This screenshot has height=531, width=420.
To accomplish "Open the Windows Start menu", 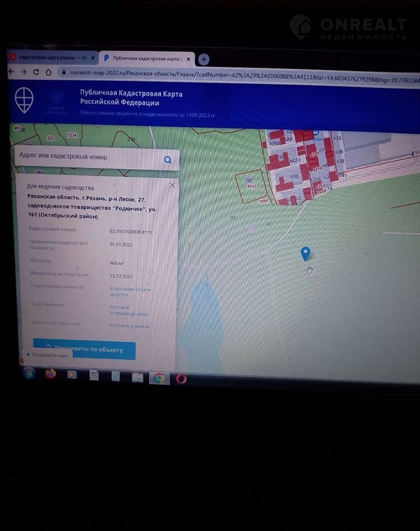I will click(29, 373).
